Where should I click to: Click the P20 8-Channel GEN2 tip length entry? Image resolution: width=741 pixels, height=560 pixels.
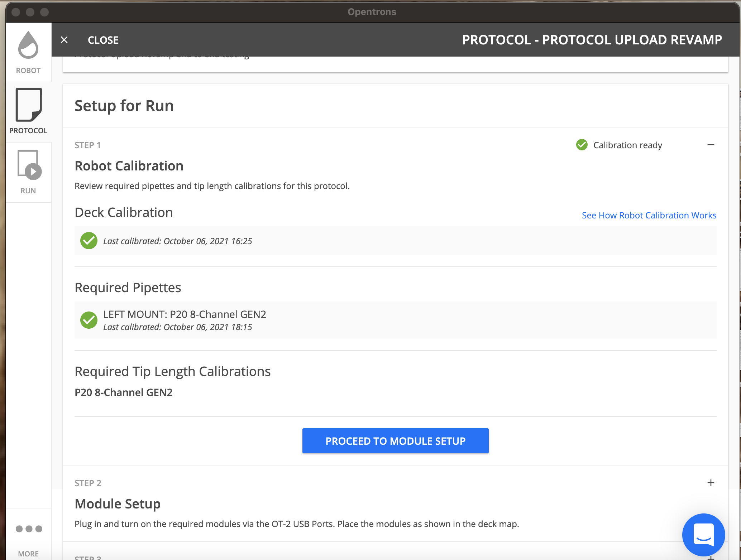pos(123,392)
